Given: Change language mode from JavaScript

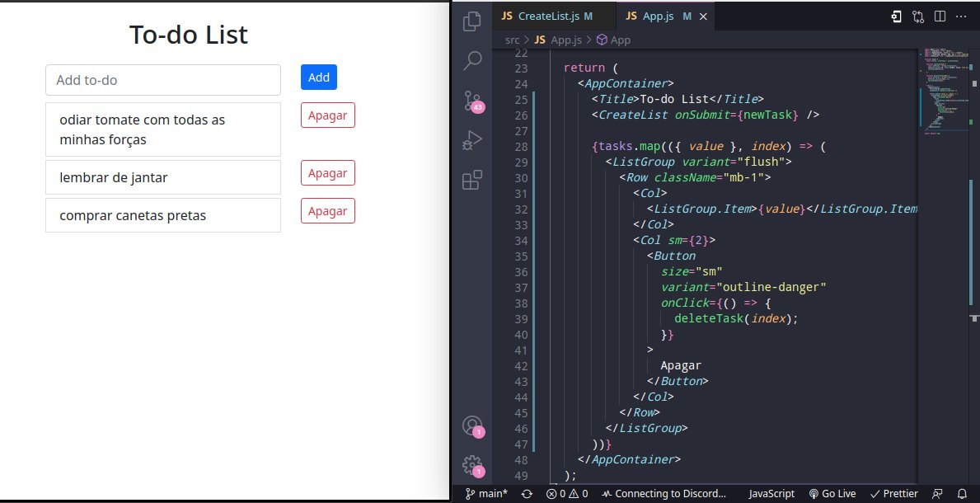Looking at the screenshot, I should (x=771, y=494).
